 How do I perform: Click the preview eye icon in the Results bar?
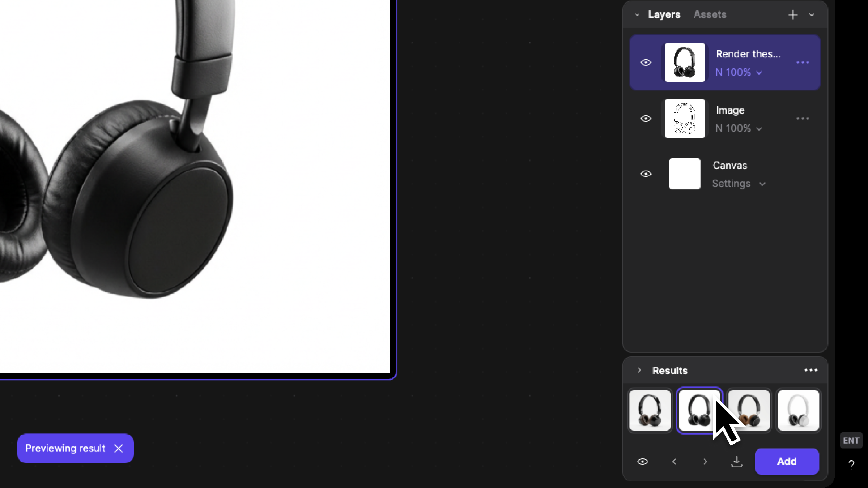pyautogui.click(x=643, y=461)
